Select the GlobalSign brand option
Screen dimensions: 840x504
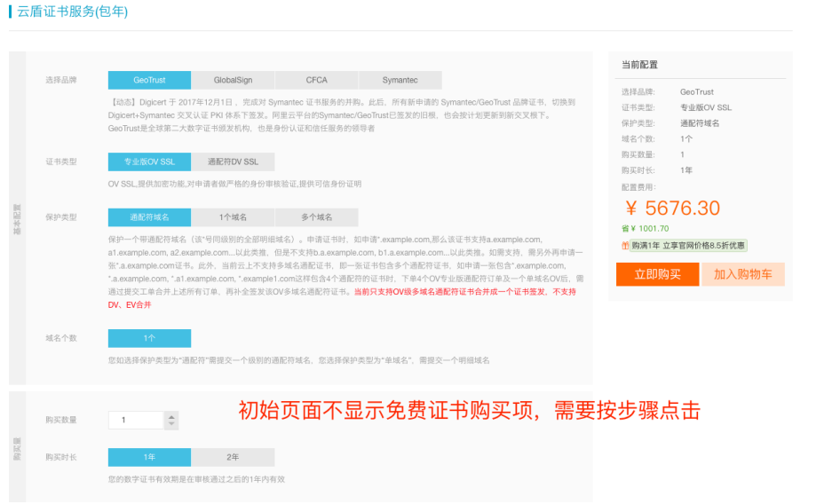coord(233,80)
